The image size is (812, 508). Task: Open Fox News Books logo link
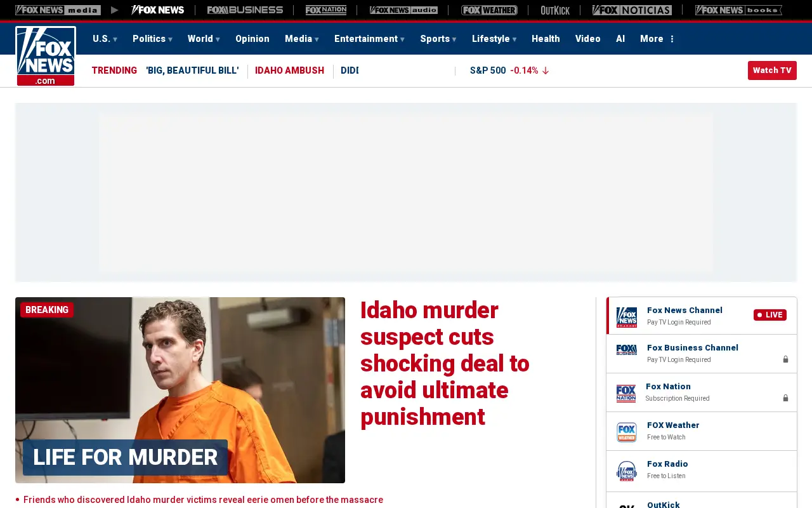pyautogui.click(x=738, y=10)
